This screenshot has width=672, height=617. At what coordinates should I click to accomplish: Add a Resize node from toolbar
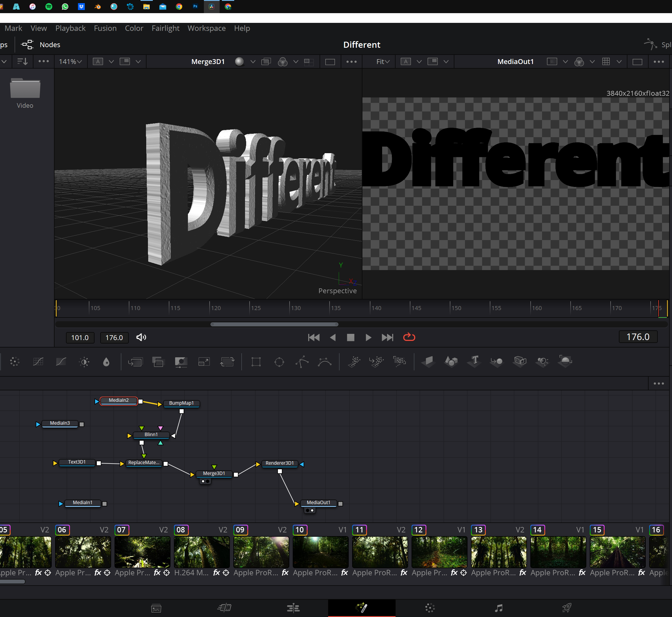click(204, 362)
